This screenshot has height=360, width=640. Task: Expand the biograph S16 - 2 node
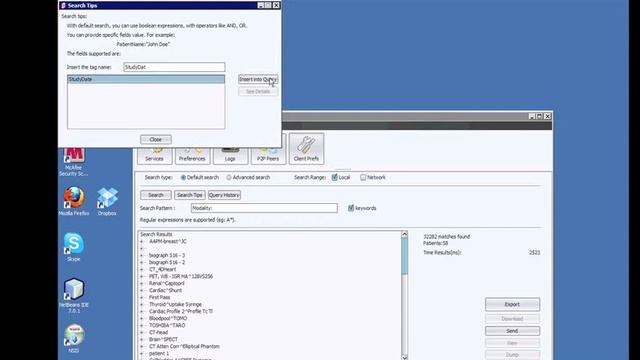tap(142, 262)
